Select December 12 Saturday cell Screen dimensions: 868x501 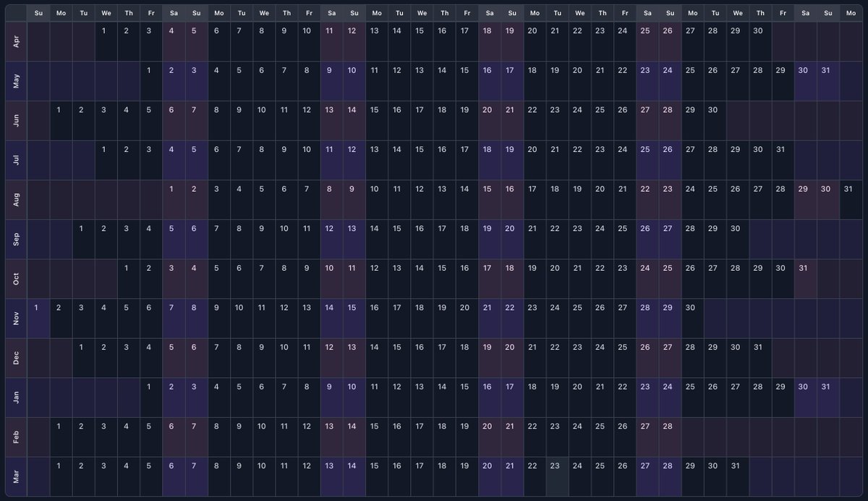pyautogui.click(x=331, y=358)
